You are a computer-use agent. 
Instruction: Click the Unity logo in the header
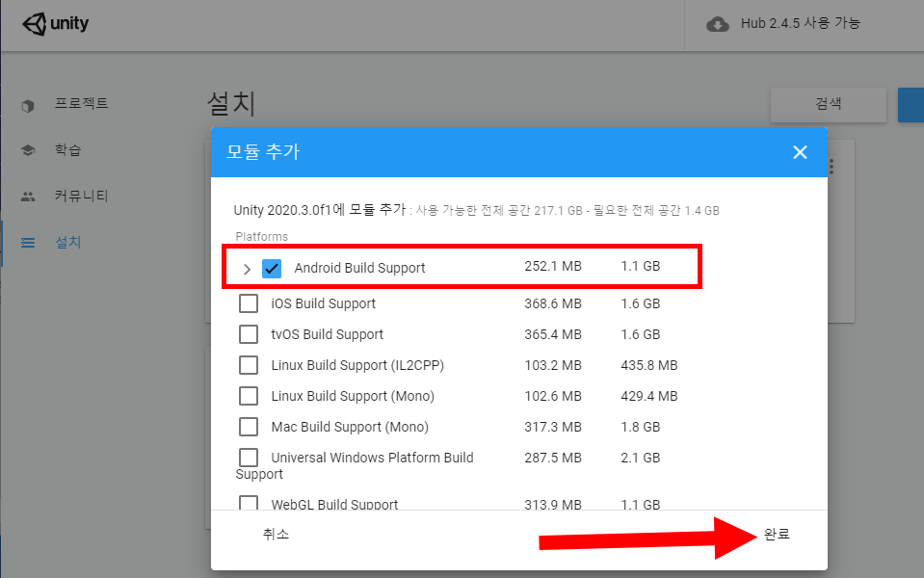click(55, 24)
